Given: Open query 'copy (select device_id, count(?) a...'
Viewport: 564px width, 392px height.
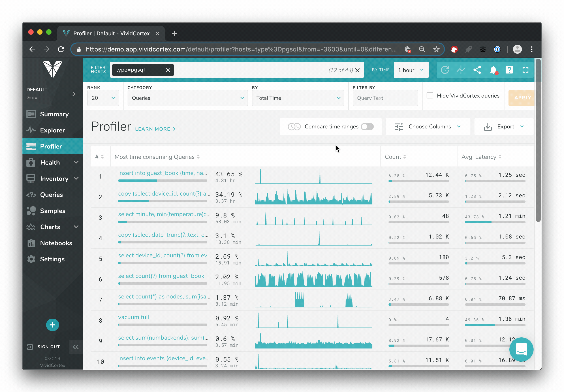Looking at the screenshot, I should point(164,194).
